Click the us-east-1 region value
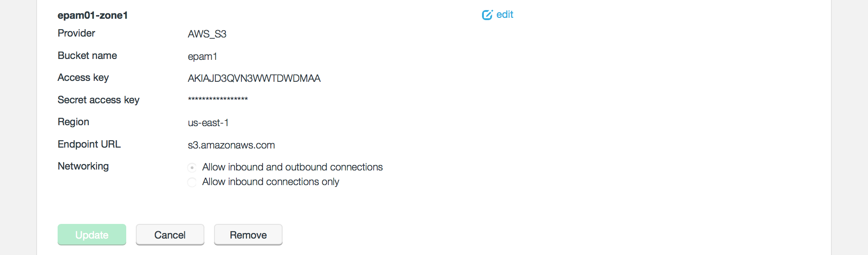The width and height of the screenshot is (868, 255). click(x=208, y=123)
